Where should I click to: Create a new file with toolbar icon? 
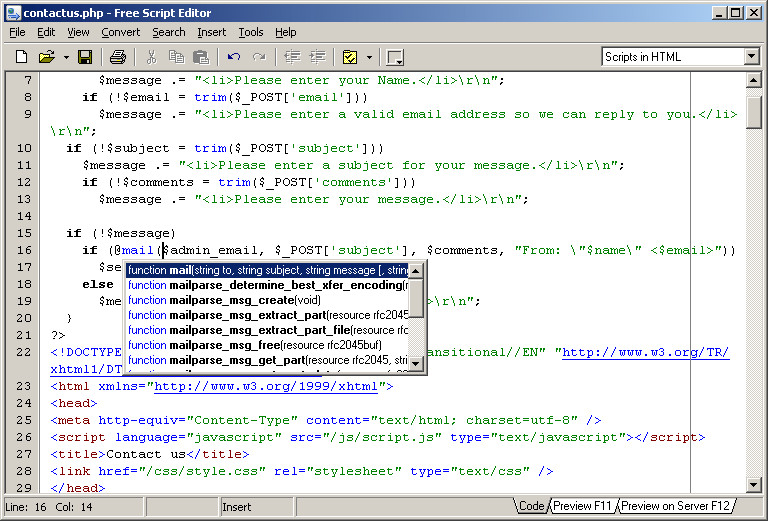click(21, 57)
